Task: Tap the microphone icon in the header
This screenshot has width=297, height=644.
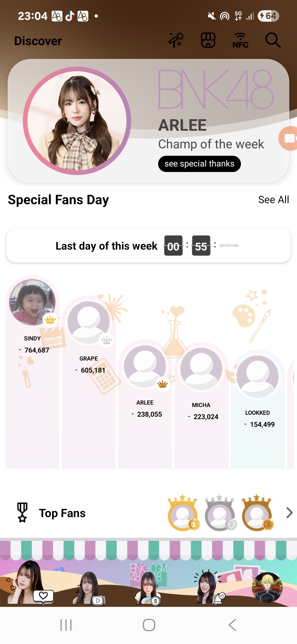Action: (x=176, y=40)
